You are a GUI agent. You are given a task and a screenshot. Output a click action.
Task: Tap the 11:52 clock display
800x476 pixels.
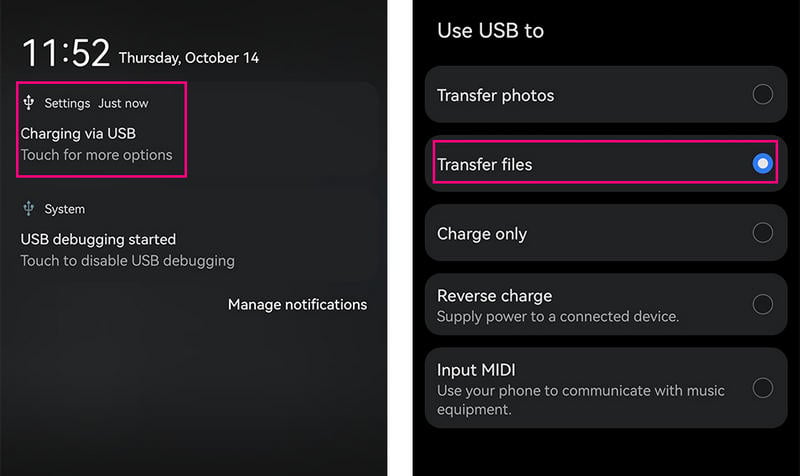[x=65, y=54]
